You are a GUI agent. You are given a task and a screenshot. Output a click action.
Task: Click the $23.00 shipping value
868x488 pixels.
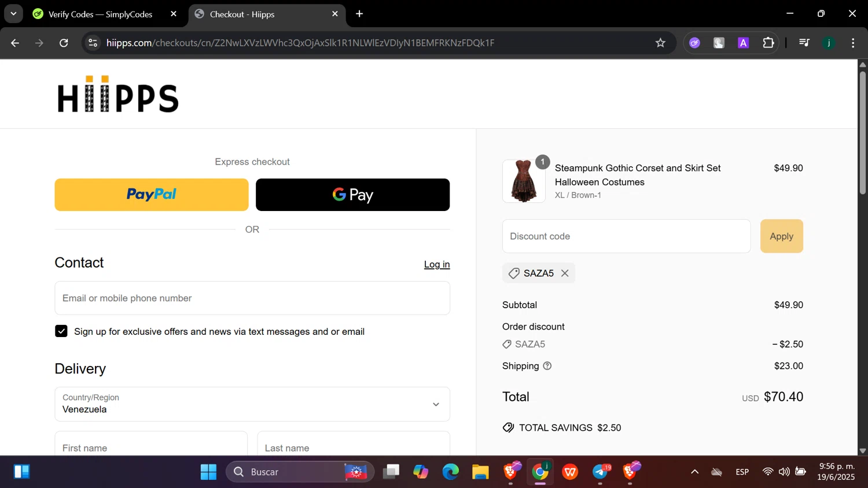click(789, 366)
